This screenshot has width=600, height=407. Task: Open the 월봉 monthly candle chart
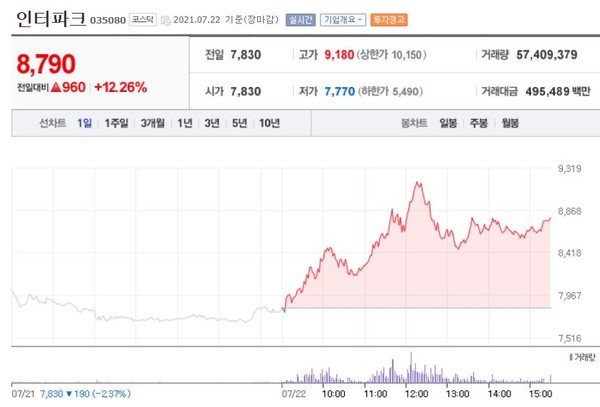[x=510, y=125]
